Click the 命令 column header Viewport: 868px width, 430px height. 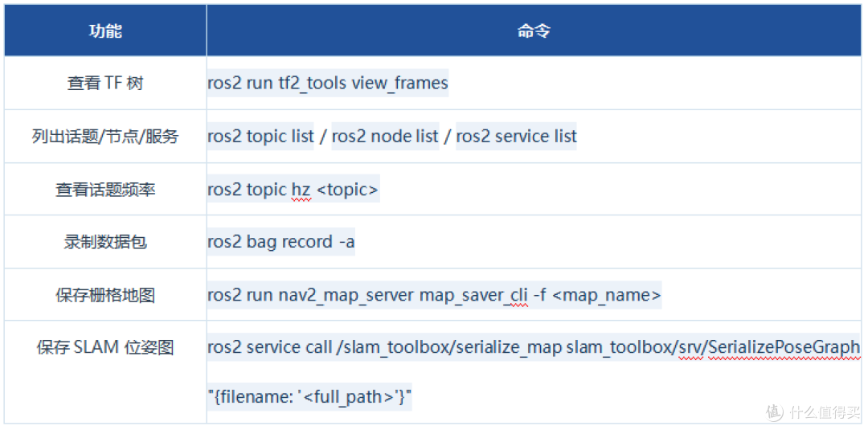534,31
